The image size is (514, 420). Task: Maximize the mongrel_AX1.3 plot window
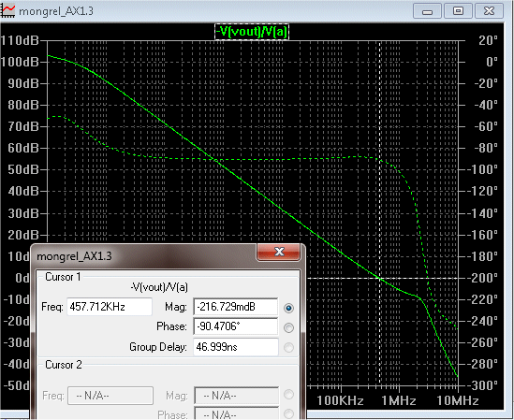(x=458, y=11)
